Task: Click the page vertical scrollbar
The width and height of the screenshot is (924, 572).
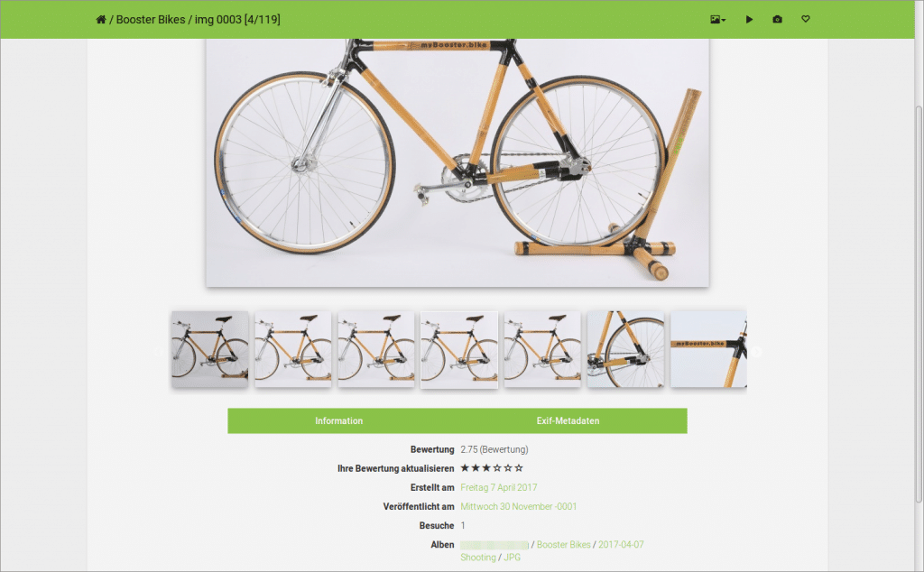Action: coord(919,303)
